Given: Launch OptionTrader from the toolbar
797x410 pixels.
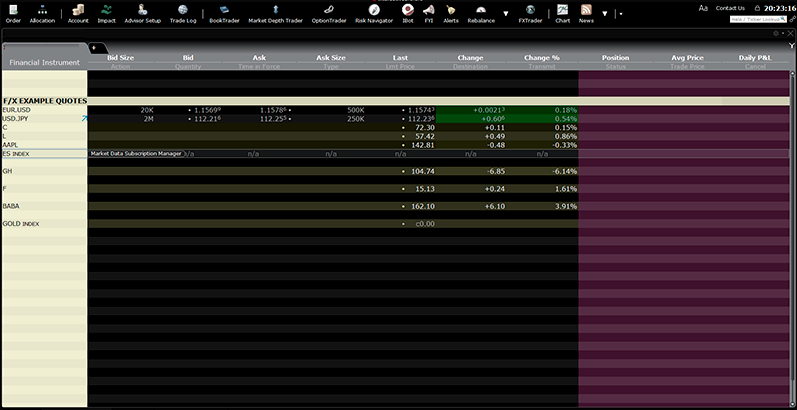Looking at the screenshot, I should point(327,13).
